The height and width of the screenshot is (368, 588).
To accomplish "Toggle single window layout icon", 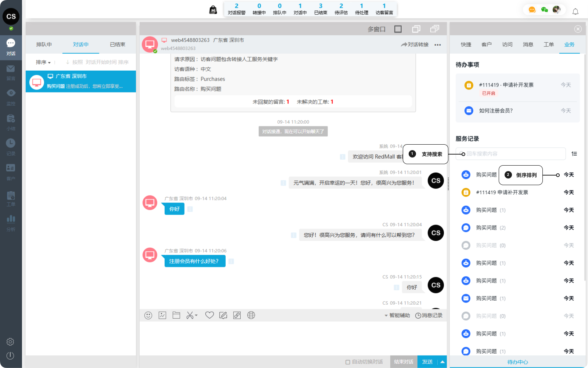I will 398,29.
